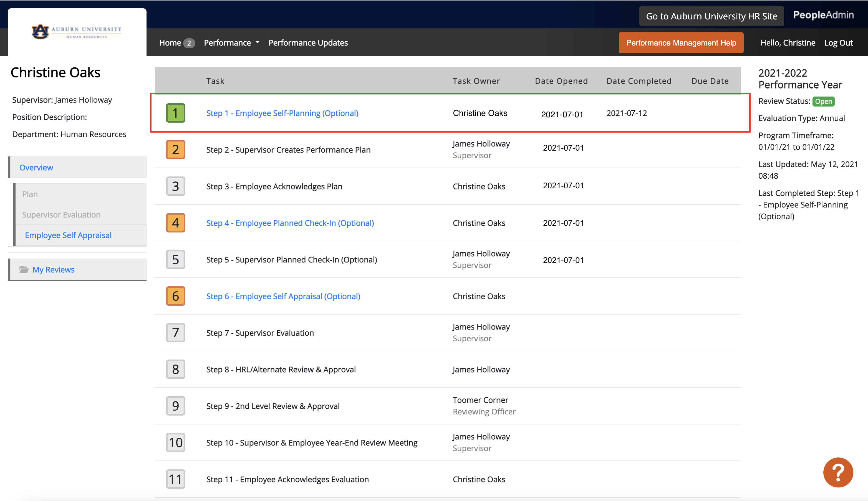
Task: Click the orange step 6 number badge
Action: (x=176, y=296)
